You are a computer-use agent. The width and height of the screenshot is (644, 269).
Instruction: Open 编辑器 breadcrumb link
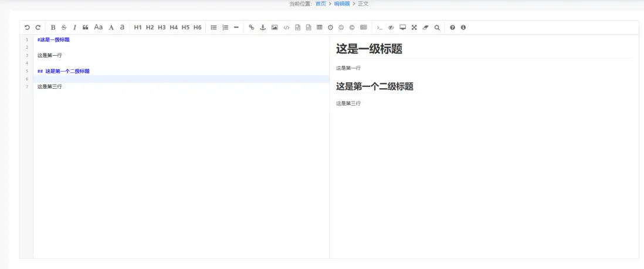(341, 4)
